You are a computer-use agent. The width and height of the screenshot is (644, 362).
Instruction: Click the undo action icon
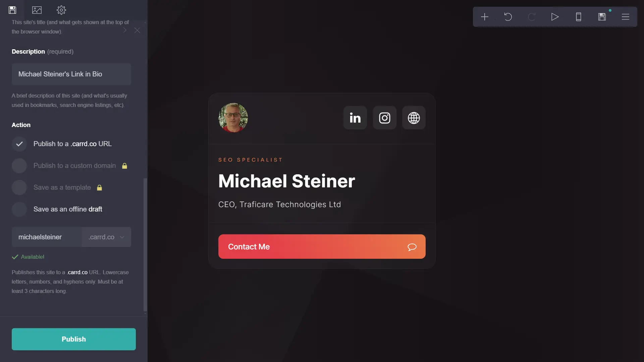tap(508, 16)
